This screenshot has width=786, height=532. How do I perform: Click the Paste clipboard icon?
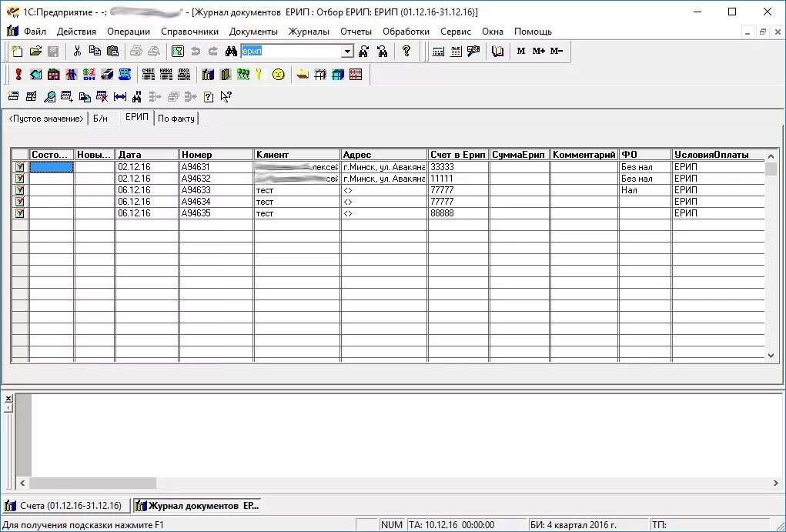(113, 51)
